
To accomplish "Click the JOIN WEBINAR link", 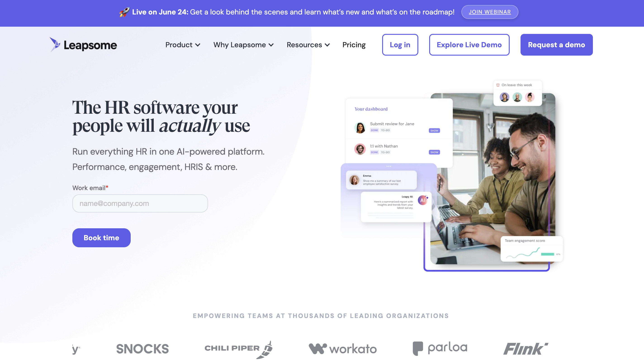I will point(490,12).
